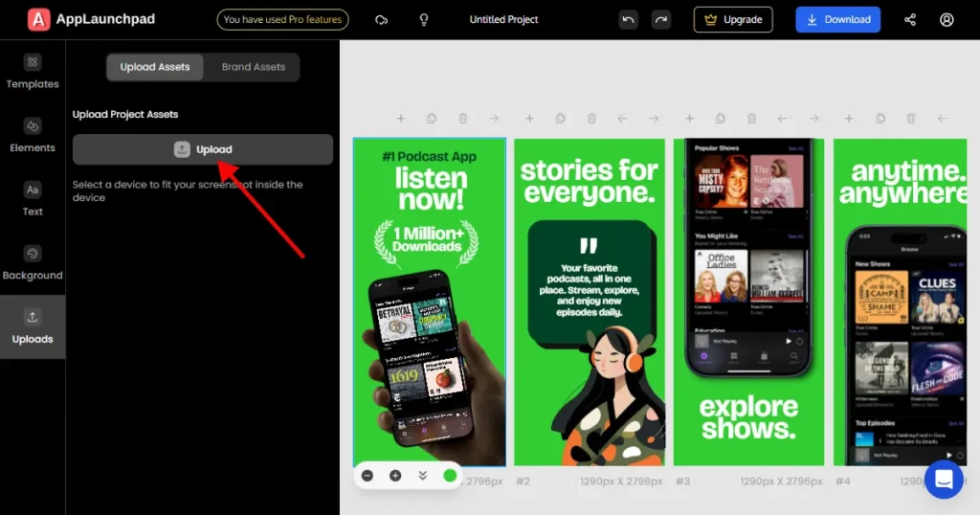Move screenshot #2 to the left
This screenshot has height=515, width=980.
[622, 118]
